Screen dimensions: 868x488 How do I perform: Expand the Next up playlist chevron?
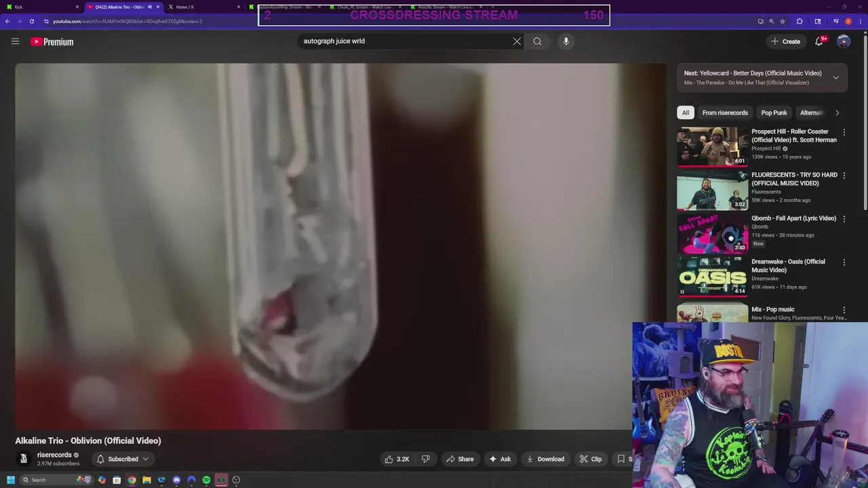click(x=835, y=77)
